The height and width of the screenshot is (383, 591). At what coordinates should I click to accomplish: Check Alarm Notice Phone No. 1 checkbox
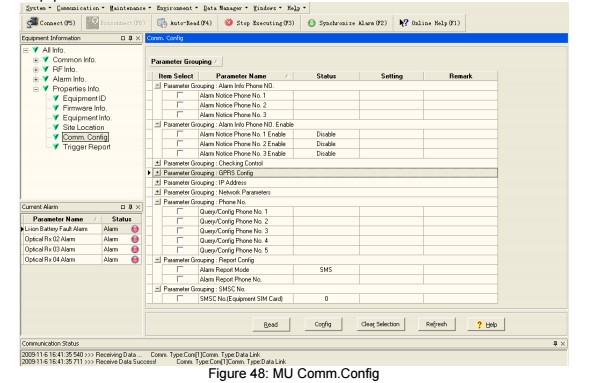180,95
